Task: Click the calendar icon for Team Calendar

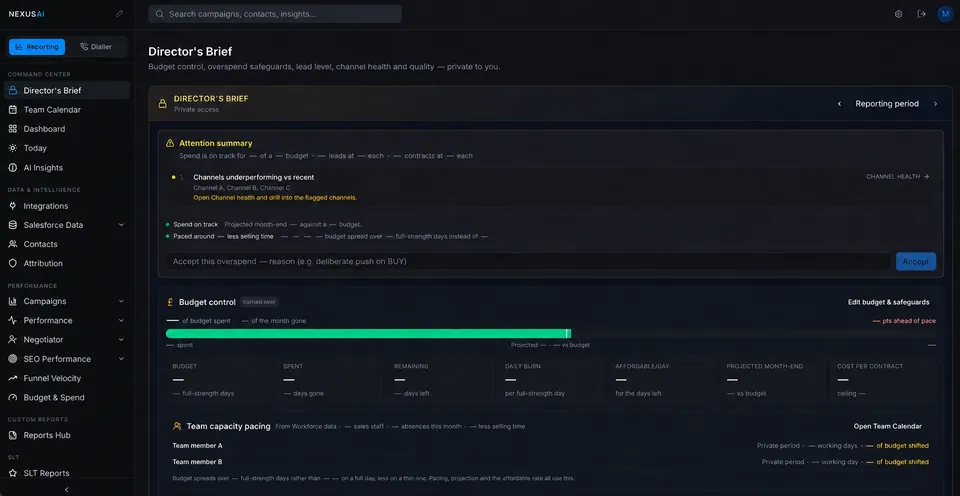Action: coord(13,110)
